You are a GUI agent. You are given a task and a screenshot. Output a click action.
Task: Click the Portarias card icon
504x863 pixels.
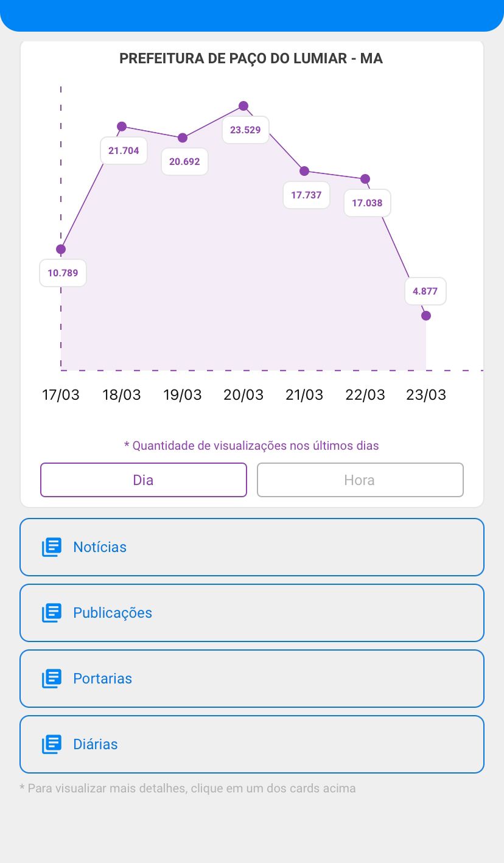coord(52,679)
